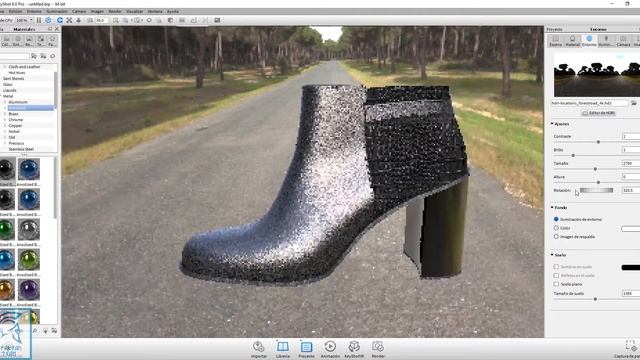Open the Texturas tab icon in the library

(40, 40)
